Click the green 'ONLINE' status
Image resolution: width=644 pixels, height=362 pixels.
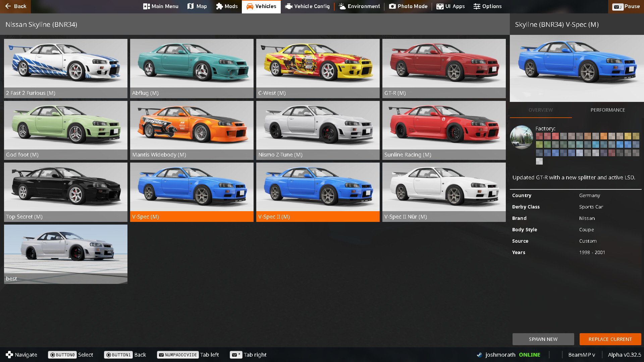[530, 355]
